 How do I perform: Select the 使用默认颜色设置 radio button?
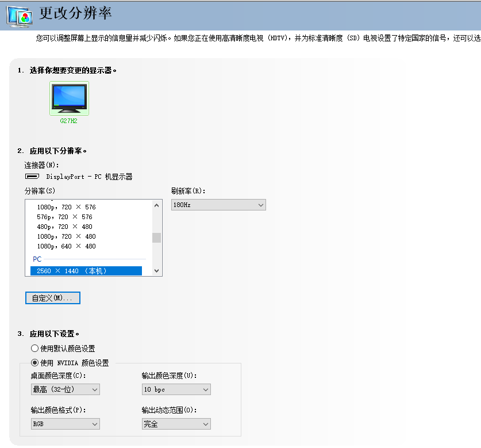tap(34, 349)
